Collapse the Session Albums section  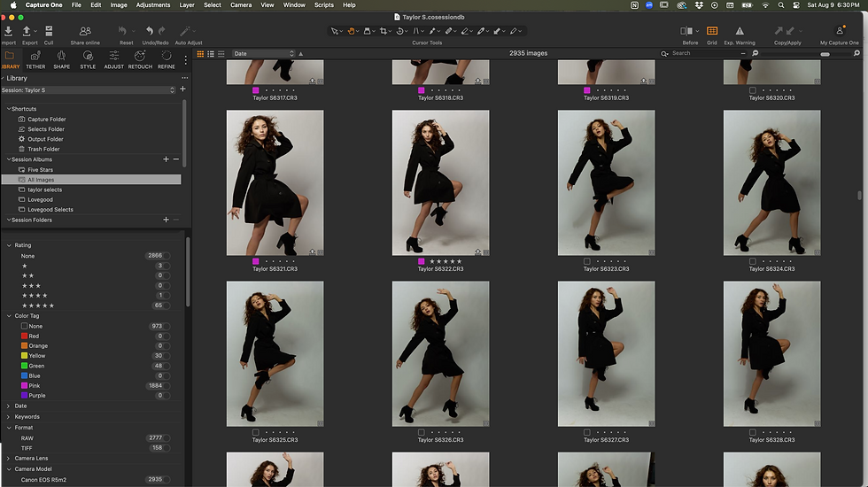pos(8,158)
